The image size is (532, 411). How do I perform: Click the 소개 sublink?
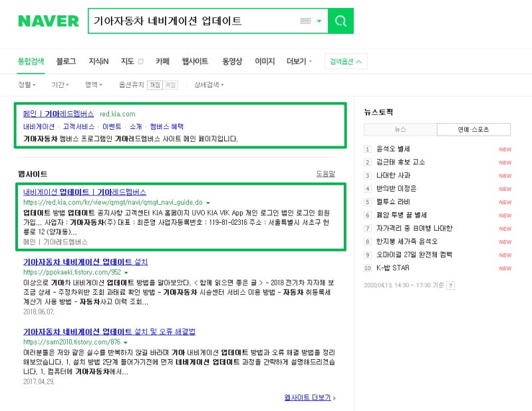click(x=136, y=126)
